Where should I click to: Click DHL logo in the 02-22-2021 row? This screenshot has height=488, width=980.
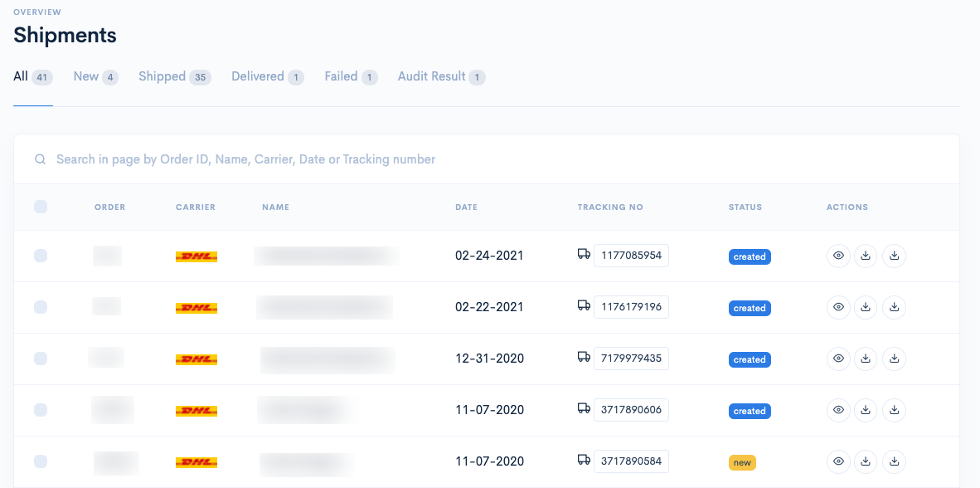point(196,308)
